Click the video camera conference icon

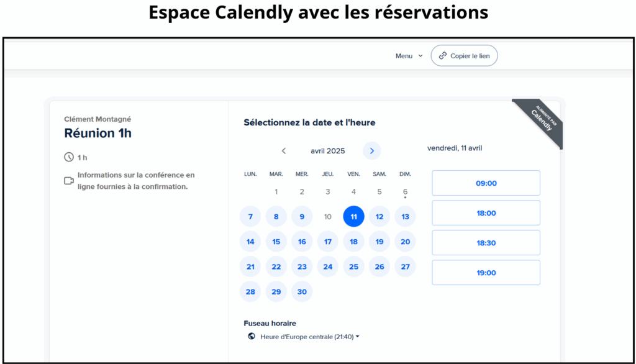[69, 181]
